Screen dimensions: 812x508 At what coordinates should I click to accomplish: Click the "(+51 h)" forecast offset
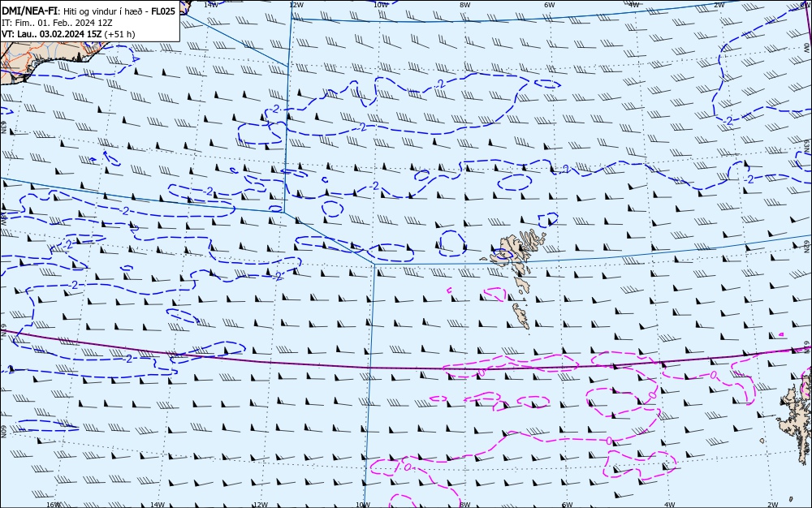point(119,34)
